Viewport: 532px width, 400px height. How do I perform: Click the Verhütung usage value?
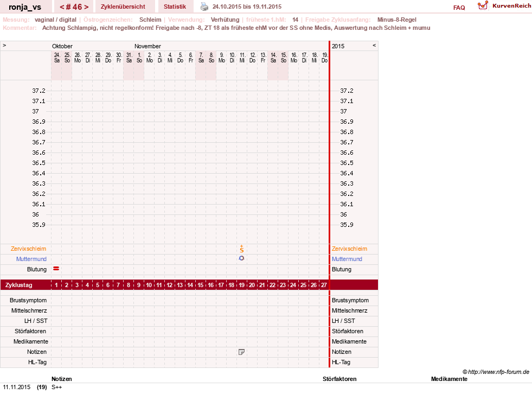[225, 20]
